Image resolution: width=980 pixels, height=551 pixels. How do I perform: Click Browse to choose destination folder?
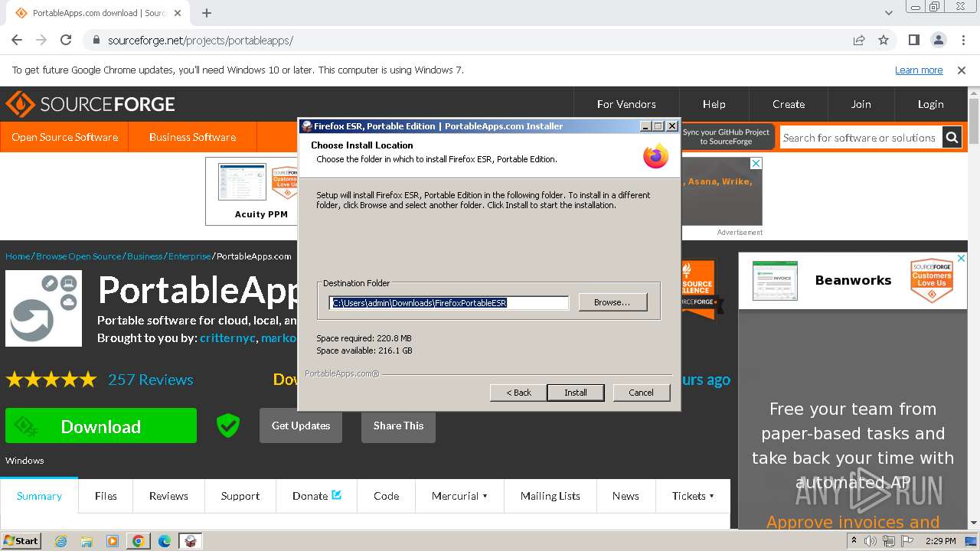tap(612, 302)
